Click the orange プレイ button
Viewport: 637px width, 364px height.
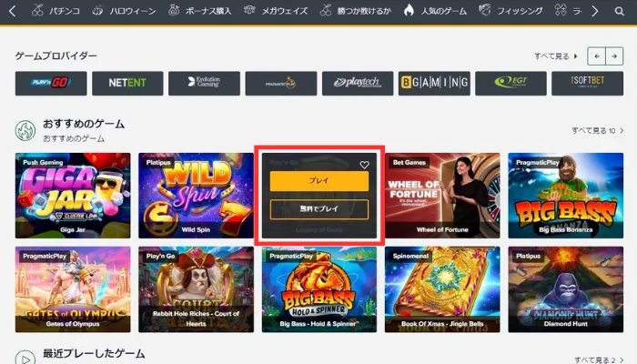[319, 181]
